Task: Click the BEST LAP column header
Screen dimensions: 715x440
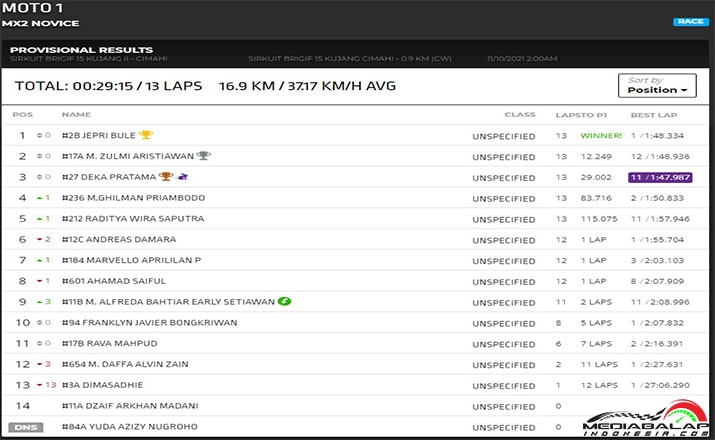Action: (653, 115)
